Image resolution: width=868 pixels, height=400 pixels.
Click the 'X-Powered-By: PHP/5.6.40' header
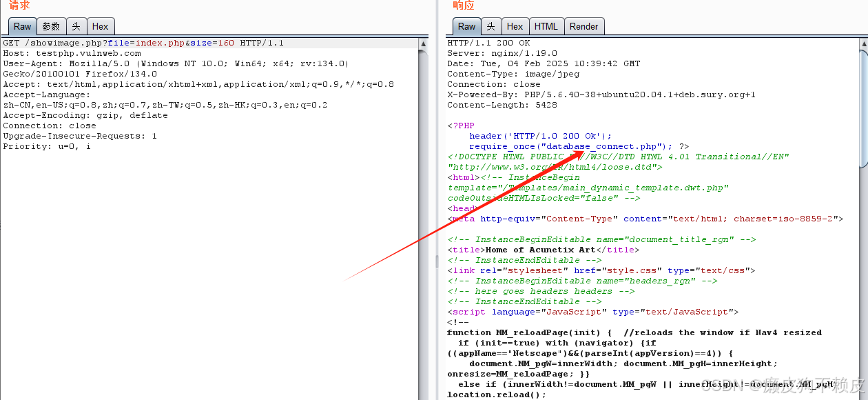[x=601, y=94]
